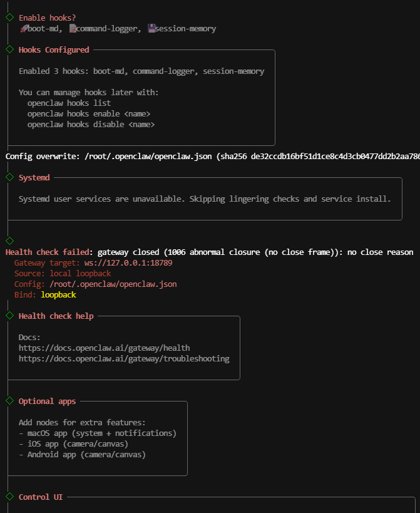The width and height of the screenshot is (420, 513).
Task: Click the diamond marker next to Hooks Configured
Action: click(9, 49)
